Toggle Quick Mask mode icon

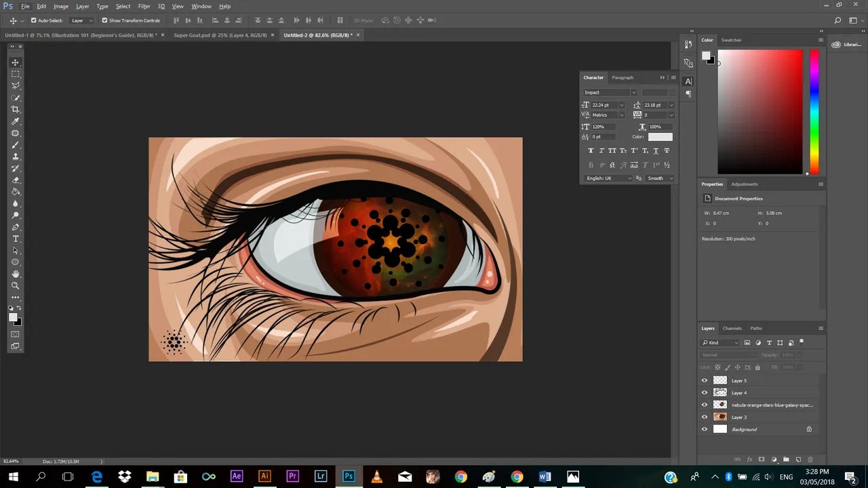click(15, 334)
